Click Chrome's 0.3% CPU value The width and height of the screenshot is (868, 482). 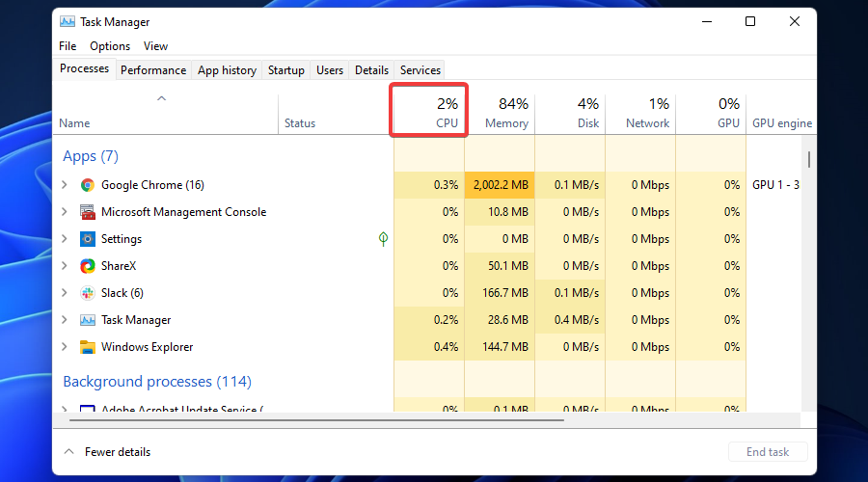click(x=446, y=185)
